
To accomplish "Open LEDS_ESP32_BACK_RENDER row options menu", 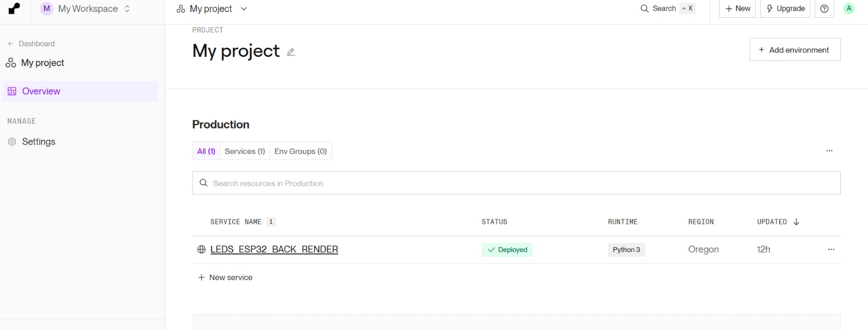I will (x=831, y=249).
